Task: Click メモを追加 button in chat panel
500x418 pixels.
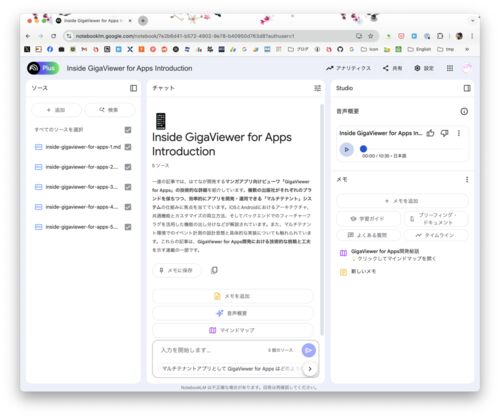Action: [233, 296]
